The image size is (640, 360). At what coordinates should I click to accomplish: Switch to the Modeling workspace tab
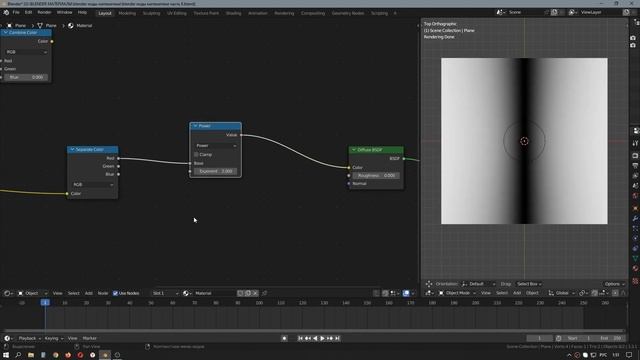(x=127, y=13)
